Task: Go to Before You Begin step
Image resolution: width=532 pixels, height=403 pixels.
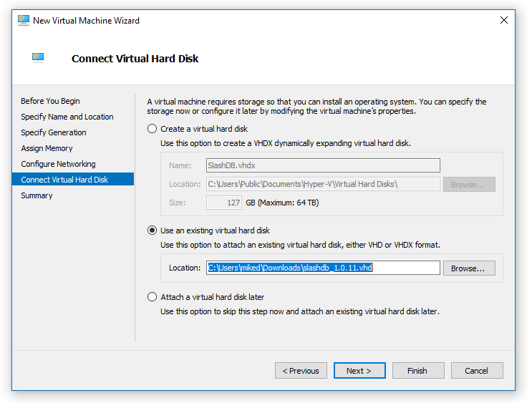Action: 50,101
